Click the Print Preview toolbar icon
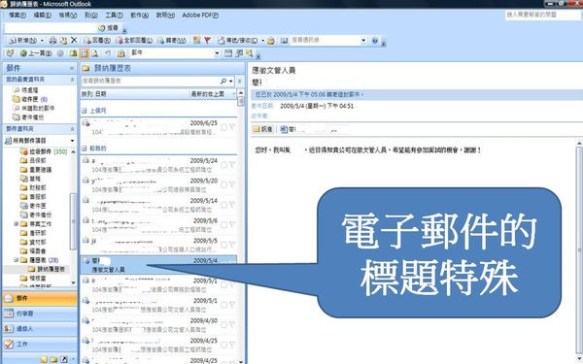This screenshot has height=364, width=583. coord(95,54)
